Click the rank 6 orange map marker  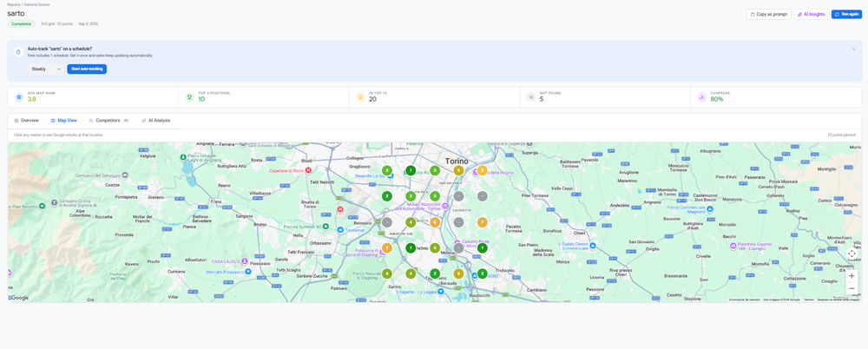coord(435,222)
